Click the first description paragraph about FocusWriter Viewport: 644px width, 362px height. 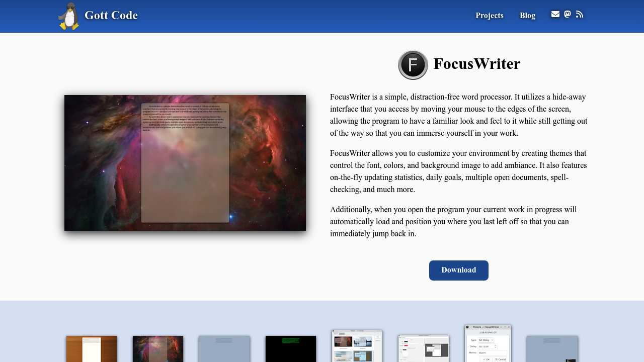458,115
